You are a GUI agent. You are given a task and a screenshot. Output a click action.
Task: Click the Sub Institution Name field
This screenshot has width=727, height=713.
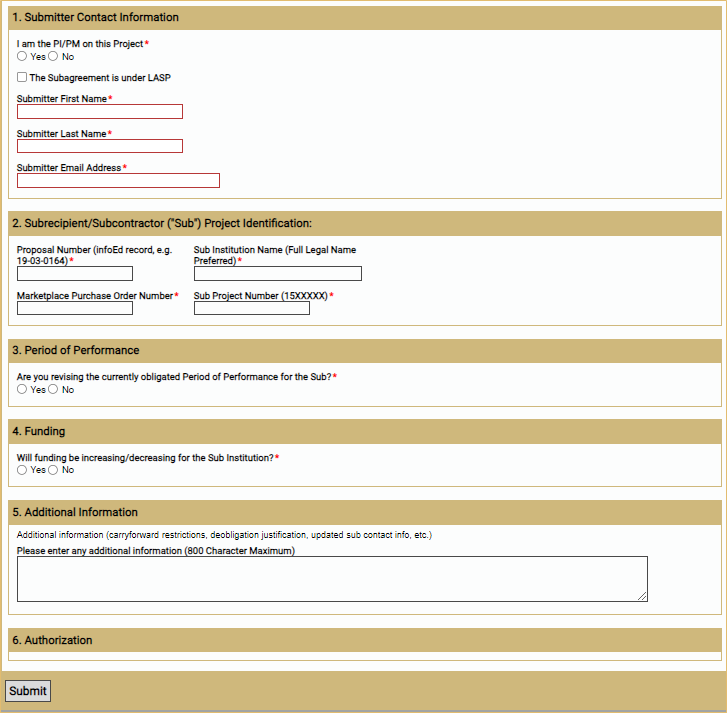tap(278, 274)
